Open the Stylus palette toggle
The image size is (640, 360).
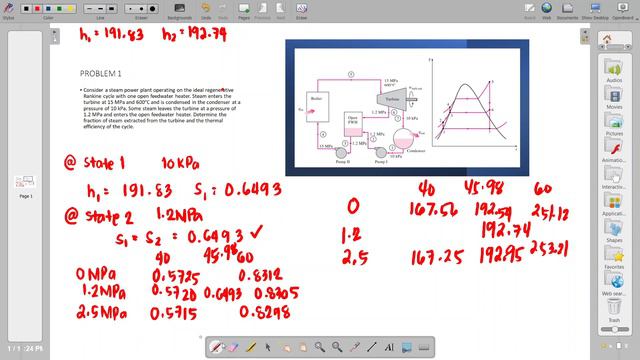click(x=8, y=9)
